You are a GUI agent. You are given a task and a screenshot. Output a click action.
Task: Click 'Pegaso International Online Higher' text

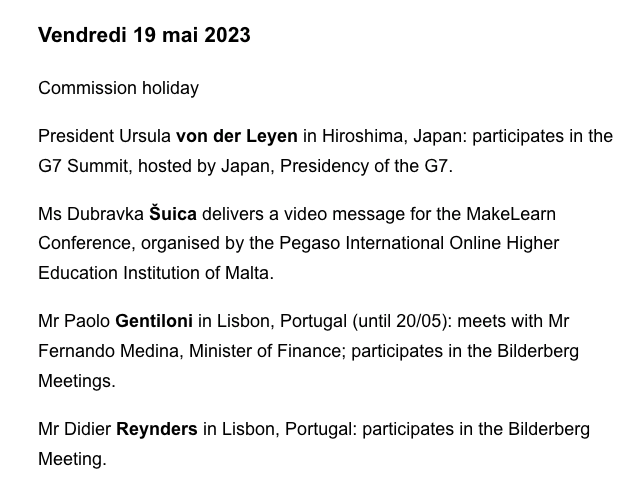419,244
